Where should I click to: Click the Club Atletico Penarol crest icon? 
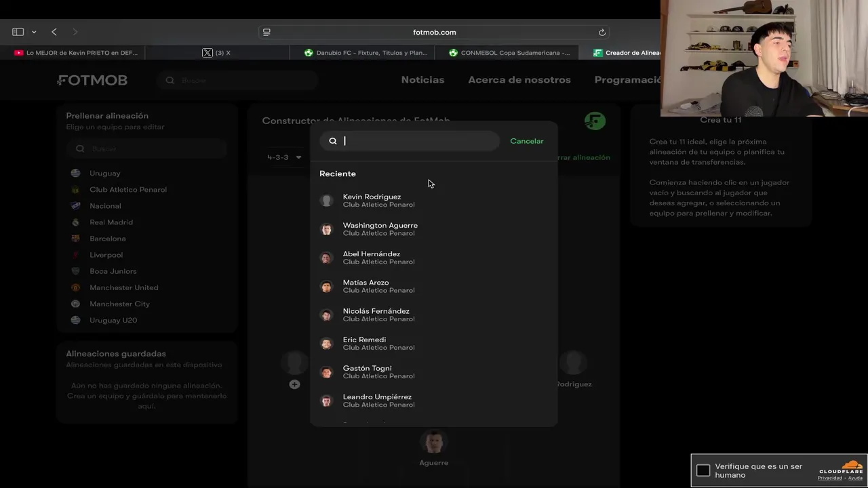pyautogui.click(x=75, y=189)
